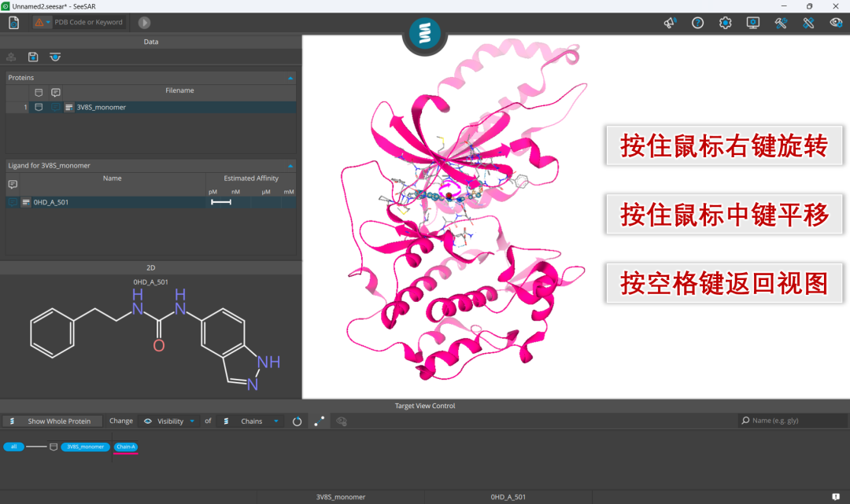Sort by the Filename column header
Viewport: 850px width, 504px height.
click(179, 90)
